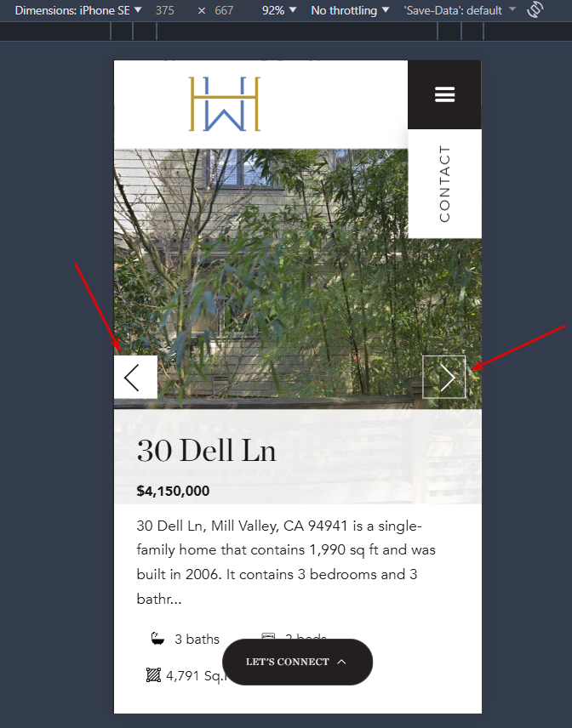Expand chevron on LET'S CONNECT

click(x=341, y=662)
